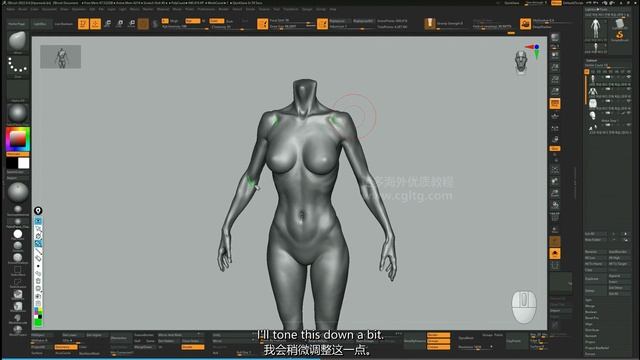Image resolution: width=640 pixels, height=360 pixels.
Task: Activate the Rotate transform icon in top shelf
Action: 131,24
